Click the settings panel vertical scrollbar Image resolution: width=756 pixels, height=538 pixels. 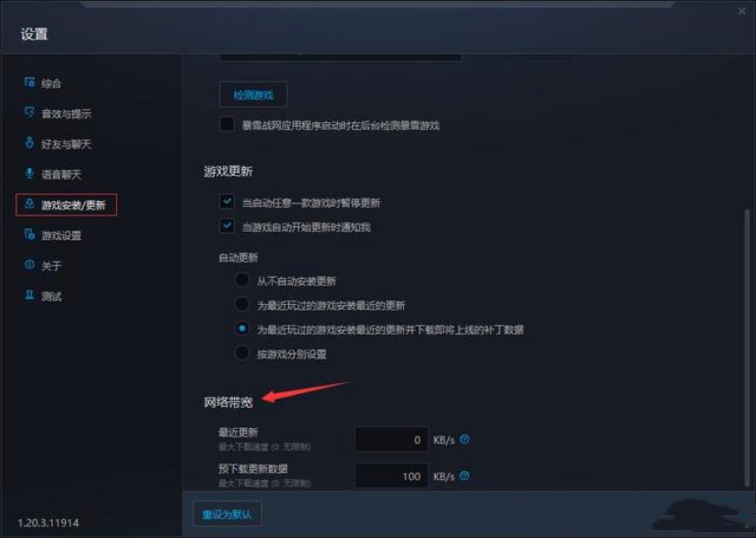tap(747, 346)
